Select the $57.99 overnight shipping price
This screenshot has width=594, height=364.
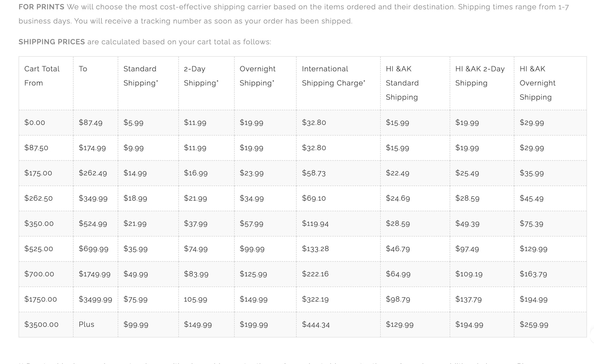coord(251,224)
